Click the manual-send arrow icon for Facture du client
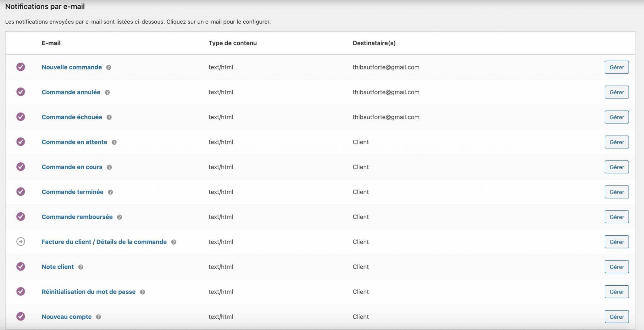This screenshot has height=330, width=644. pyautogui.click(x=21, y=242)
